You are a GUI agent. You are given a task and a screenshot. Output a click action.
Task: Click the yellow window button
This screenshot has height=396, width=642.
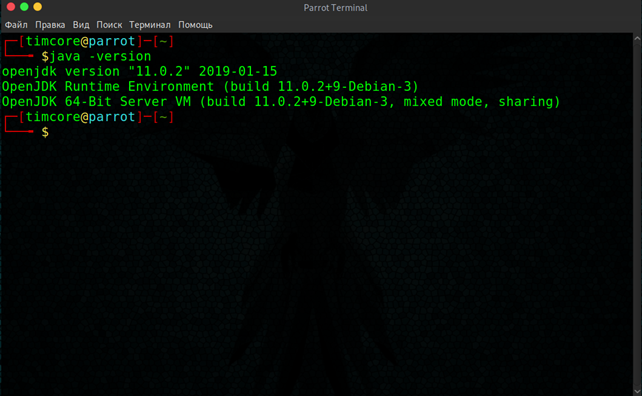point(37,7)
